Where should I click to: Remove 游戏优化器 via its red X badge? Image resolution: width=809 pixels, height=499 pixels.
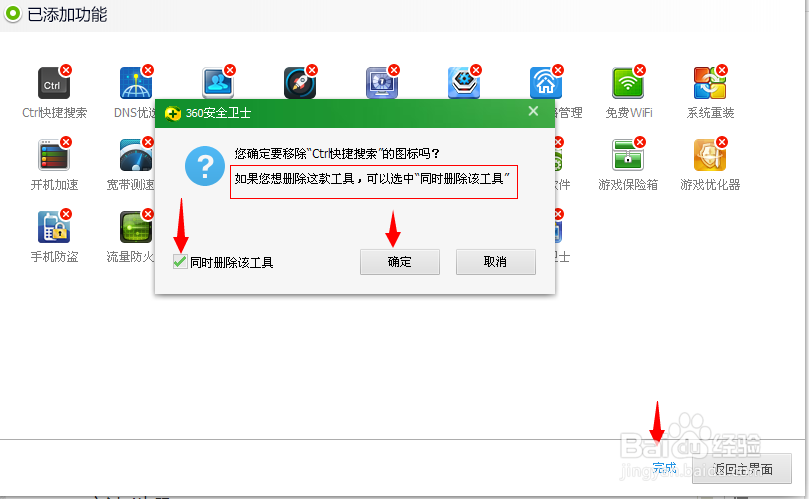(x=722, y=142)
